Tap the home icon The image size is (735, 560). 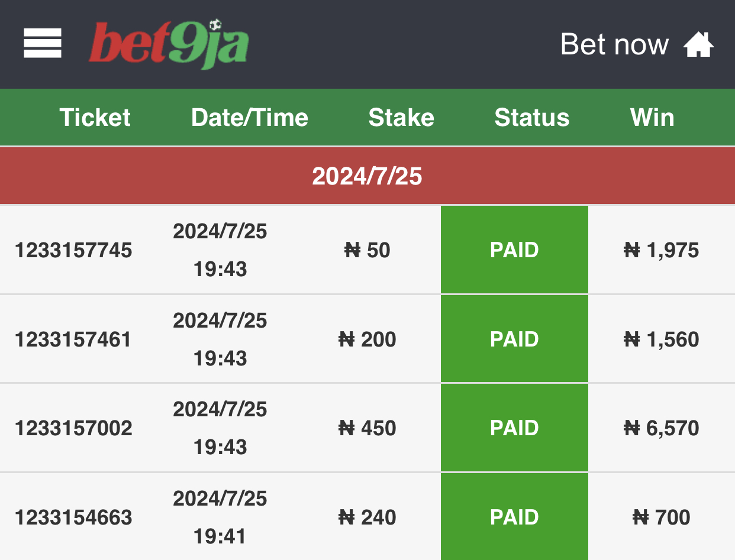coord(699,45)
